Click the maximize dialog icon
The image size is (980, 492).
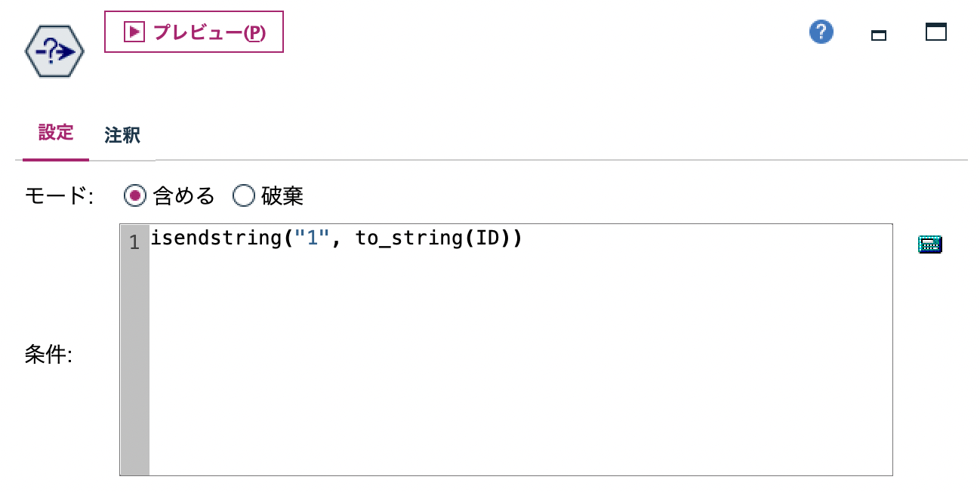tap(935, 32)
